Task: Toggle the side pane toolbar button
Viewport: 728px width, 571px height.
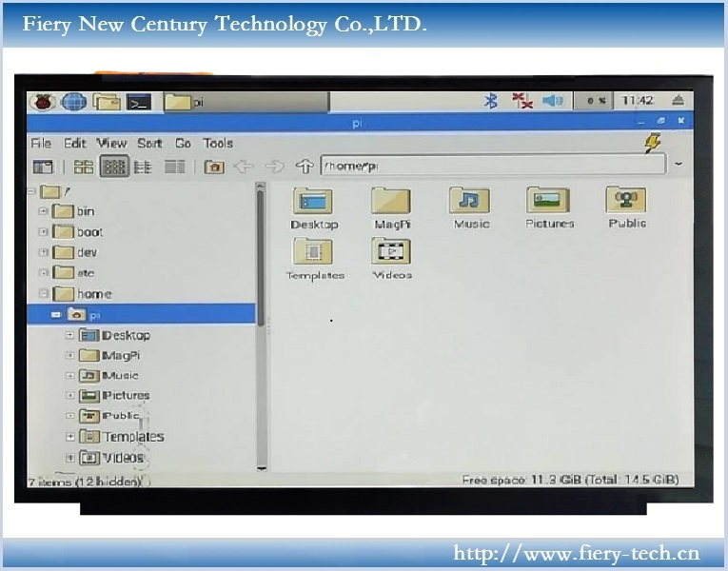Action: click(x=43, y=167)
